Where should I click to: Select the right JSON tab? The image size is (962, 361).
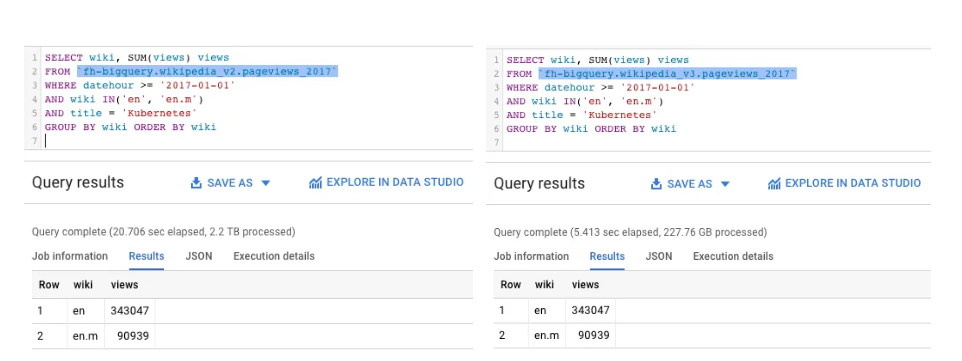[658, 256]
